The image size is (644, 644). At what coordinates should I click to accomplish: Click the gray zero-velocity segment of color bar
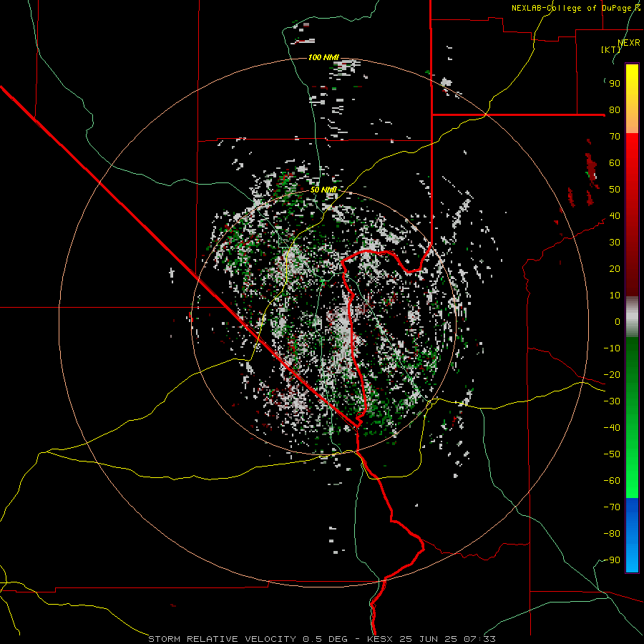[632, 317]
